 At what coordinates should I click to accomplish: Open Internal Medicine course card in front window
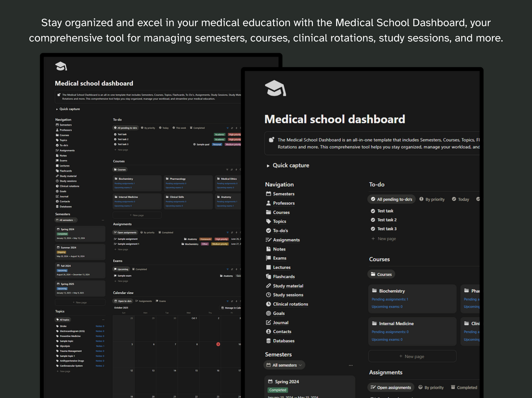pyautogui.click(x=412, y=331)
